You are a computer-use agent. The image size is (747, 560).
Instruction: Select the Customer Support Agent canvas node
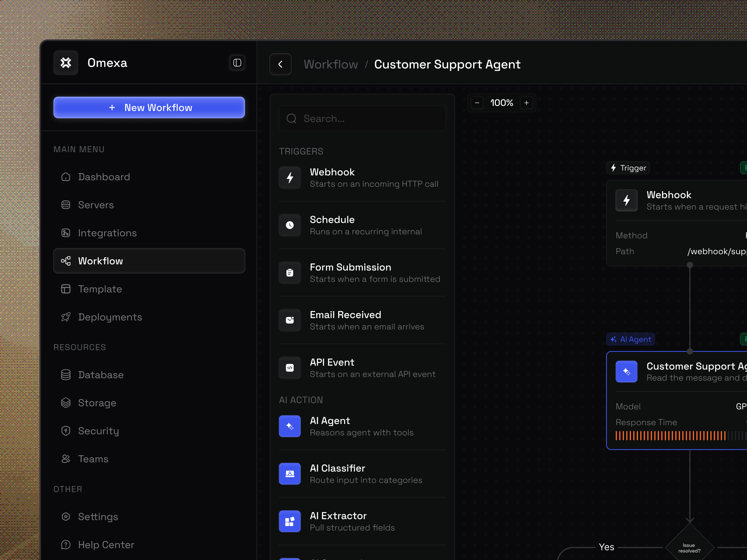point(677,400)
